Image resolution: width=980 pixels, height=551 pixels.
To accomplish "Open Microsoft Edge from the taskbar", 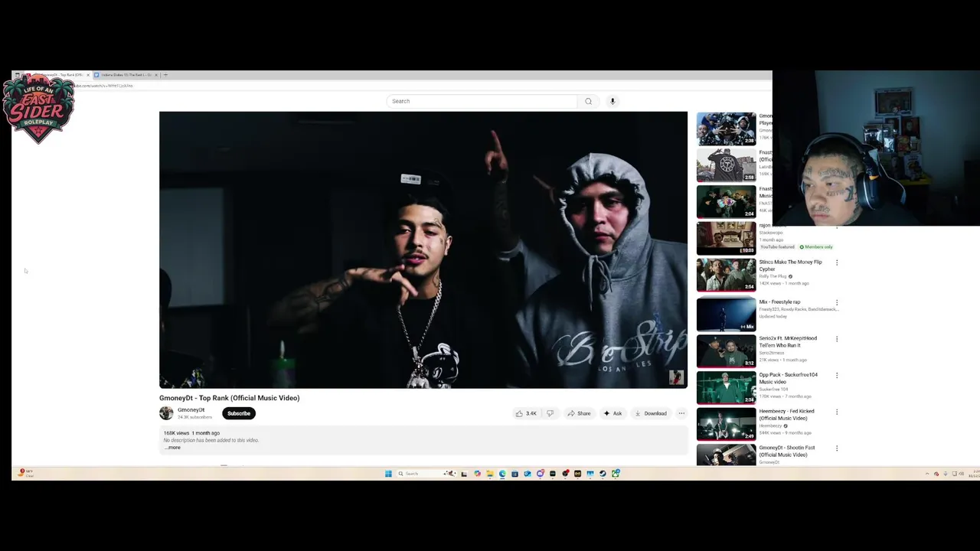I will [x=502, y=474].
